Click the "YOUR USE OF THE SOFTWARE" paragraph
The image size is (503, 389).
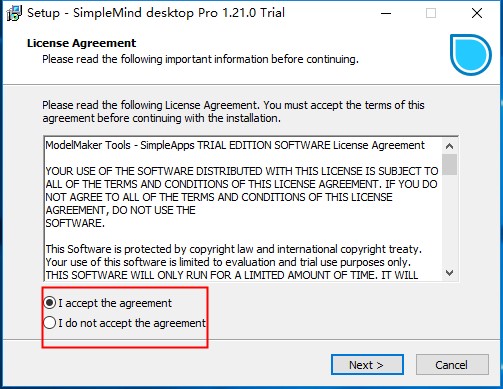[242, 197]
